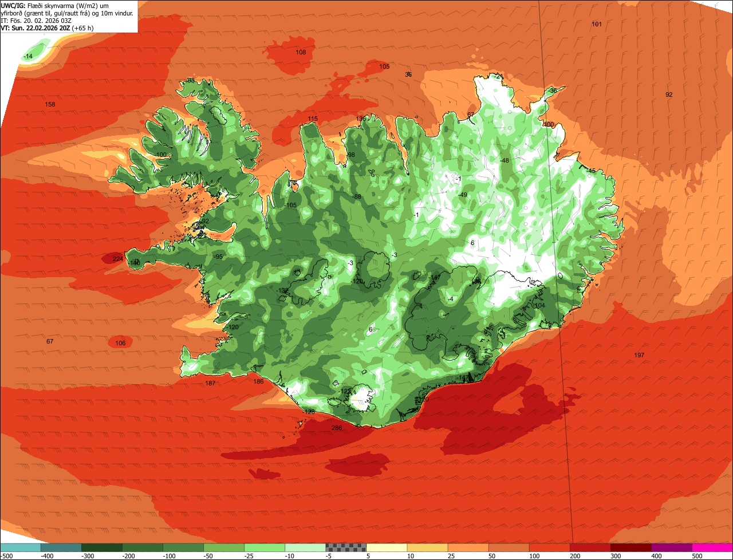Click the value 115 on the north coast
This screenshot has width=733, height=560.
pyautogui.click(x=313, y=119)
